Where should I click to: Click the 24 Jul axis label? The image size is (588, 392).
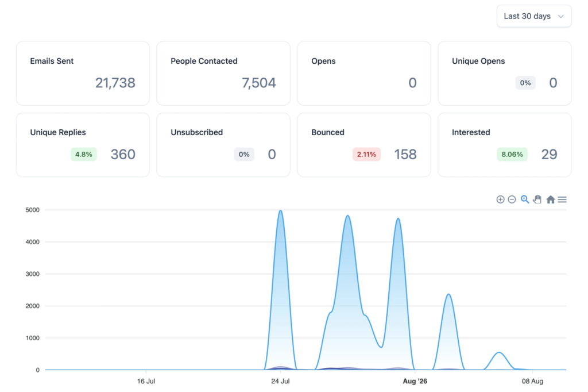[280, 381]
